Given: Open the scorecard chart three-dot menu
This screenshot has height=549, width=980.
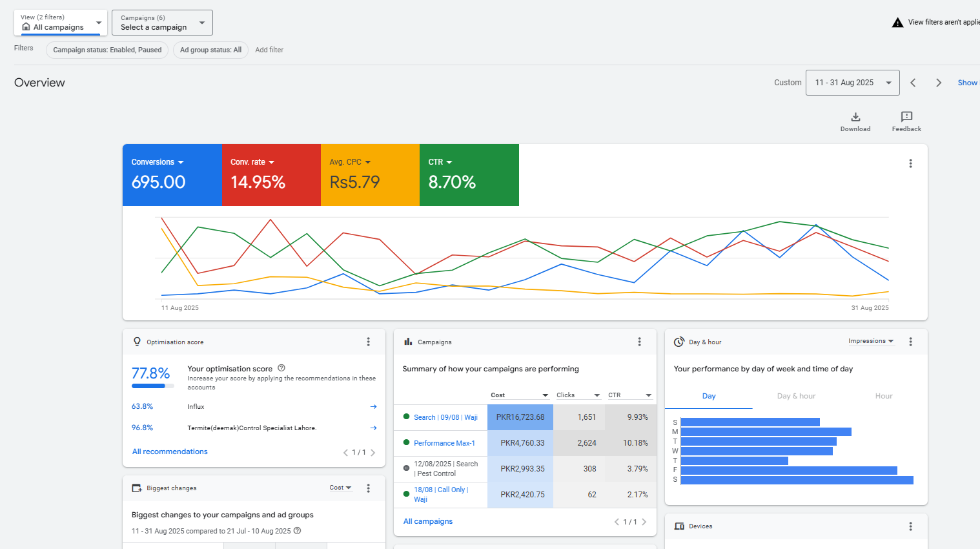Looking at the screenshot, I should pyautogui.click(x=910, y=163).
